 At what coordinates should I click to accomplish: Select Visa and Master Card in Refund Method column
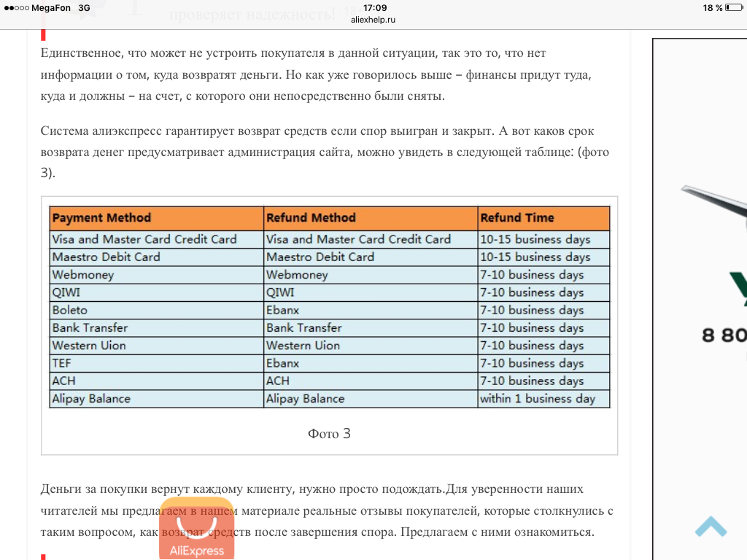tap(371, 239)
